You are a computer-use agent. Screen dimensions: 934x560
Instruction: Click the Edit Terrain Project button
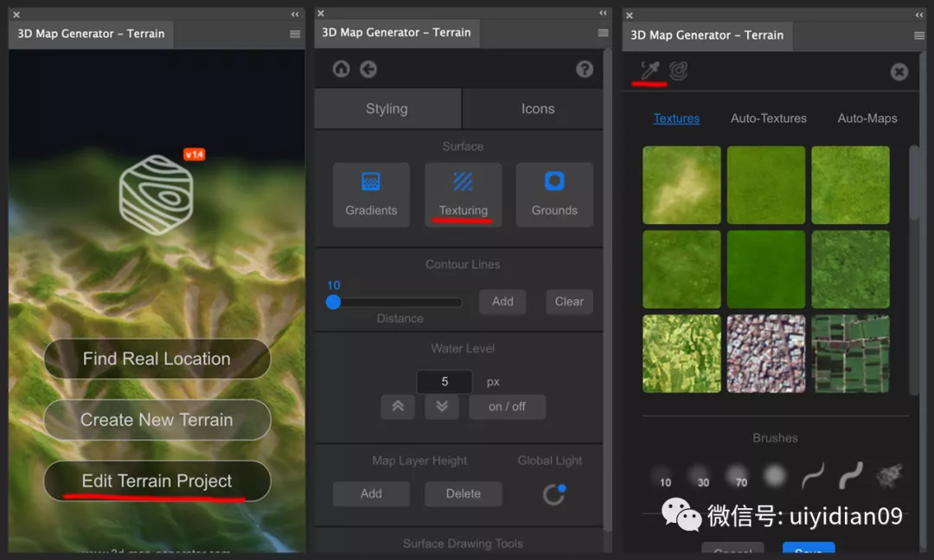click(x=157, y=480)
